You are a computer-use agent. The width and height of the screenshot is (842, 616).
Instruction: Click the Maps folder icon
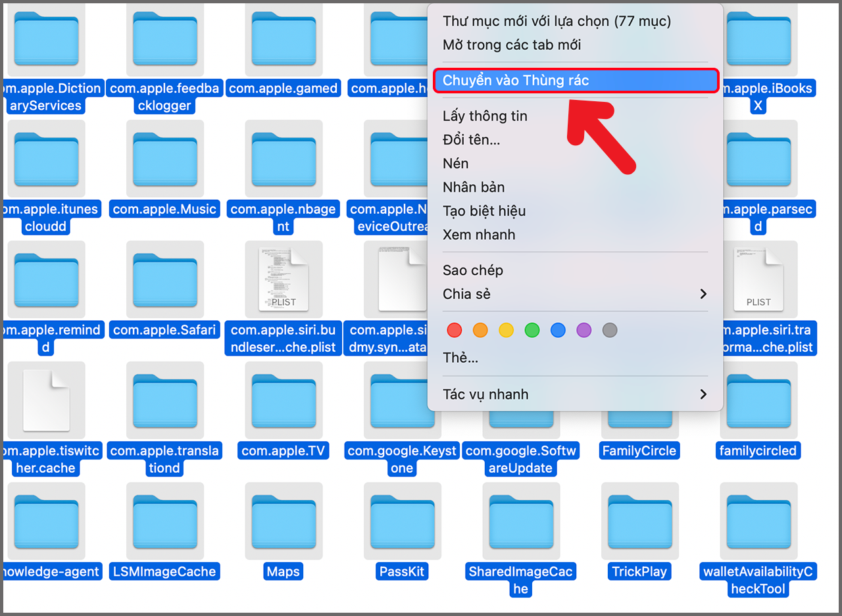284,521
